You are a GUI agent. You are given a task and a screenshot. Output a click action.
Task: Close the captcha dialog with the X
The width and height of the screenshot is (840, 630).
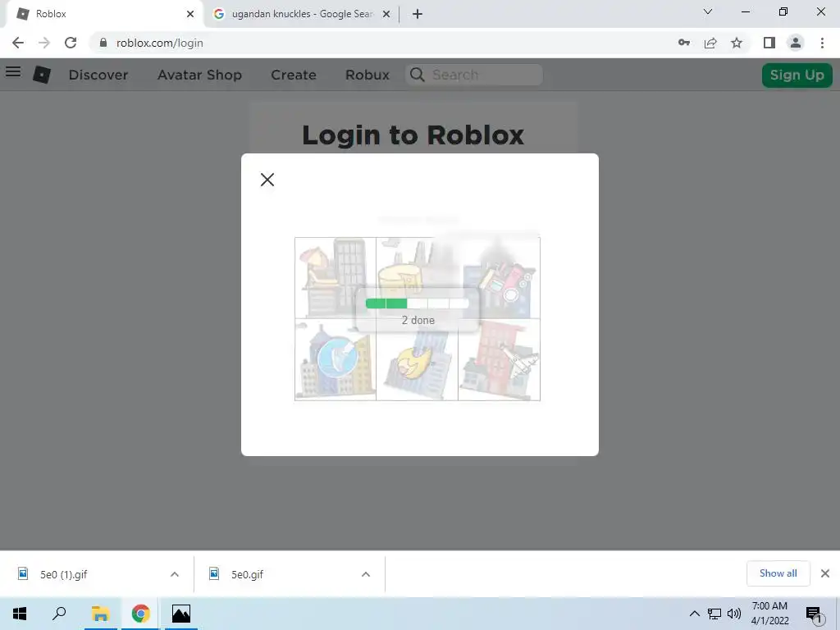267,180
